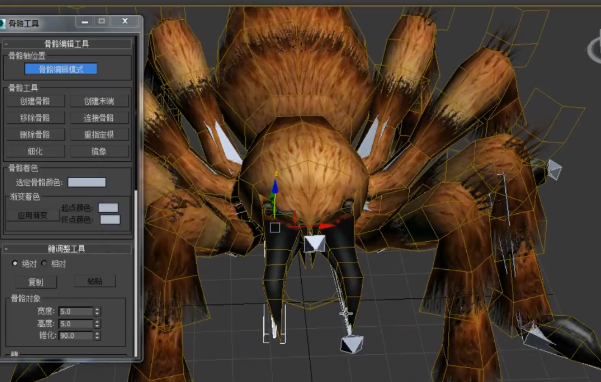Click the 删除骨骼 button

click(35, 134)
